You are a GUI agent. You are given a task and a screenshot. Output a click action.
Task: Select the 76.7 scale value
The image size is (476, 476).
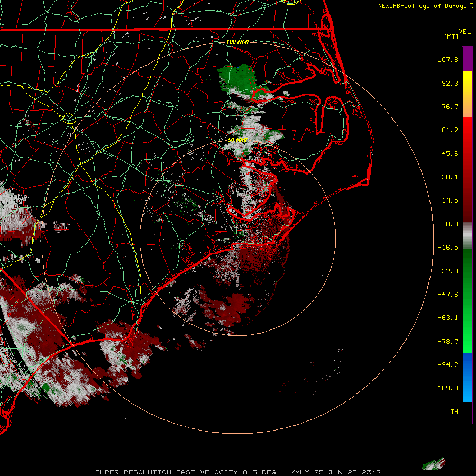coord(450,106)
